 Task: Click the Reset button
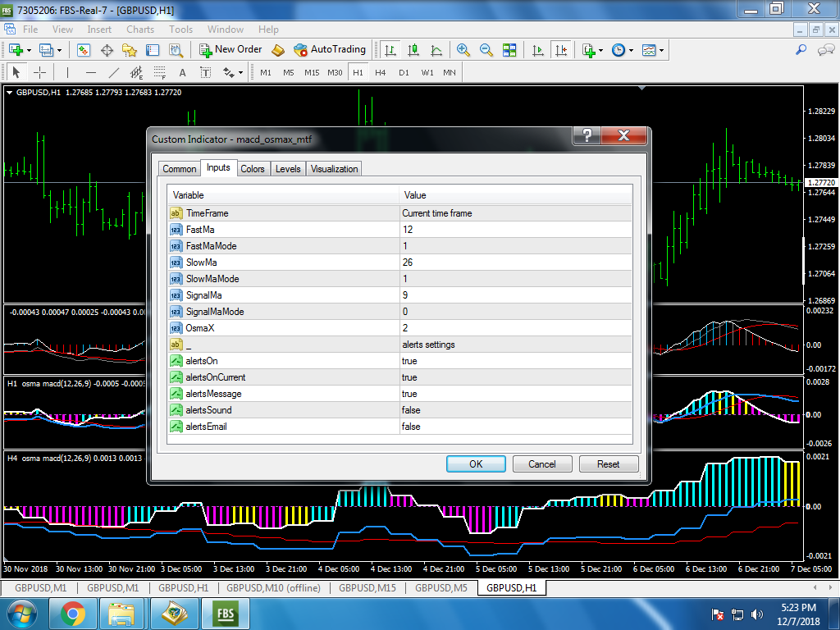pyautogui.click(x=608, y=464)
